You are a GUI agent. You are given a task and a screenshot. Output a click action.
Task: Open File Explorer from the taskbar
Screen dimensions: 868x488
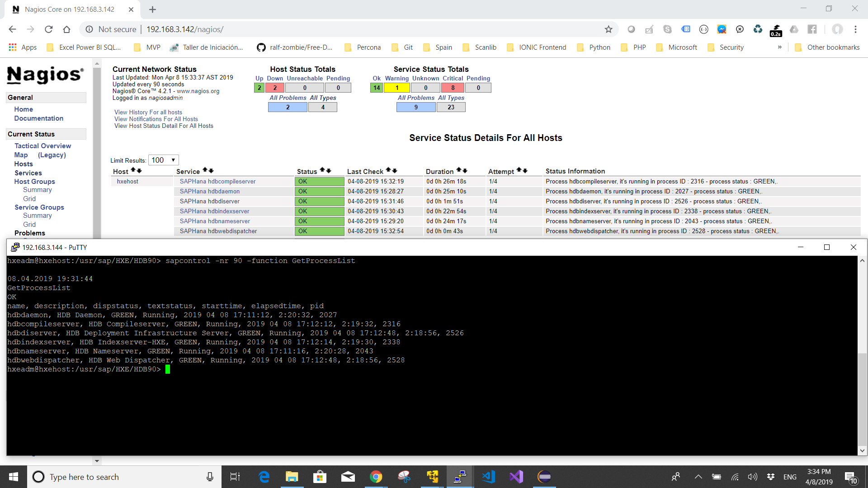[292, 477]
